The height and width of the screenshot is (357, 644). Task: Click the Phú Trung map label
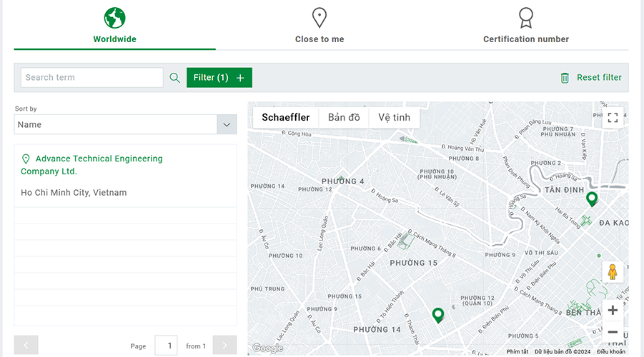[x=267, y=289]
